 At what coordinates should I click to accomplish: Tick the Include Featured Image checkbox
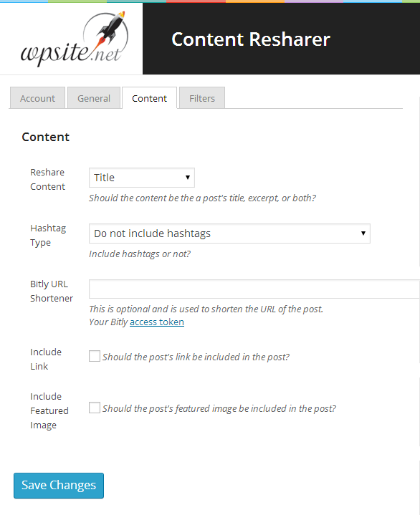pyautogui.click(x=95, y=408)
